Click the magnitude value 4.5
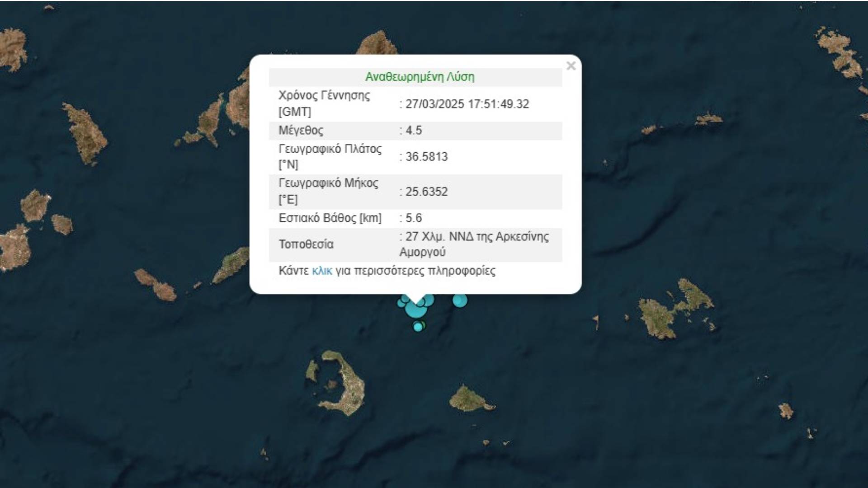868x488 pixels. [414, 131]
